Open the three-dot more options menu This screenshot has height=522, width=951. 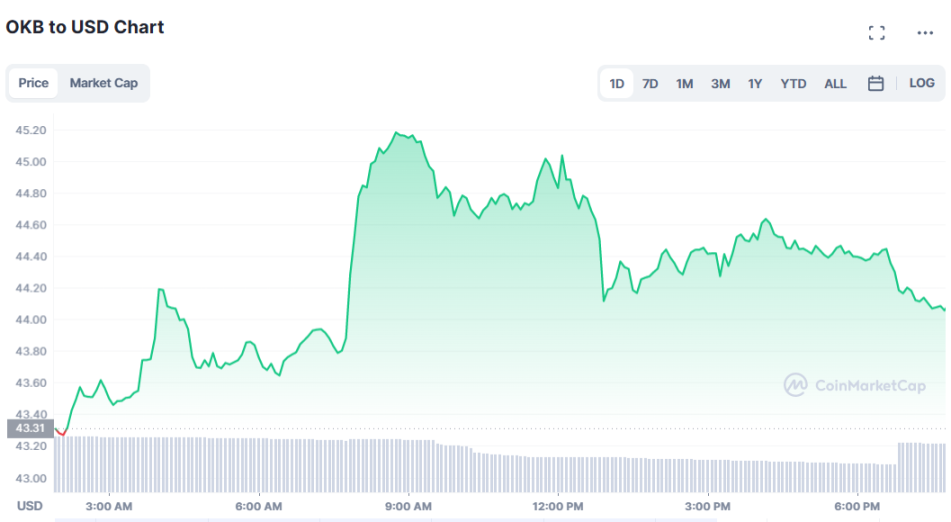pyautogui.click(x=925, y=33)
